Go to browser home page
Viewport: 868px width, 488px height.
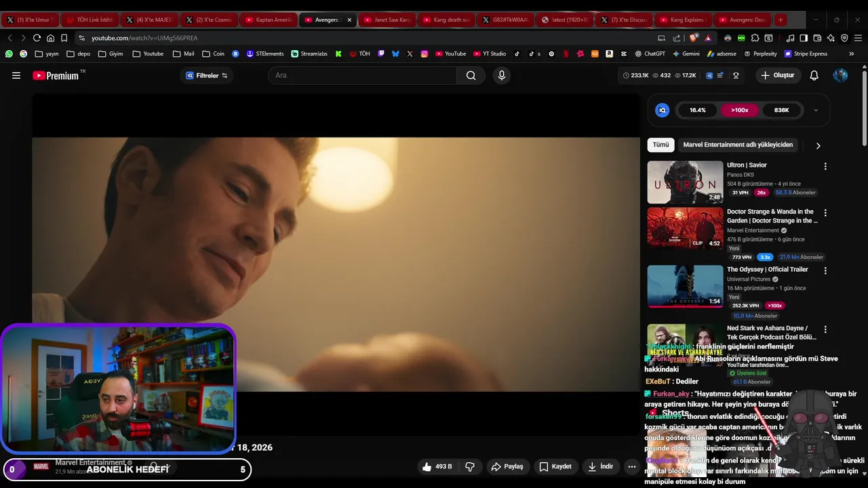tap(50, 38)
